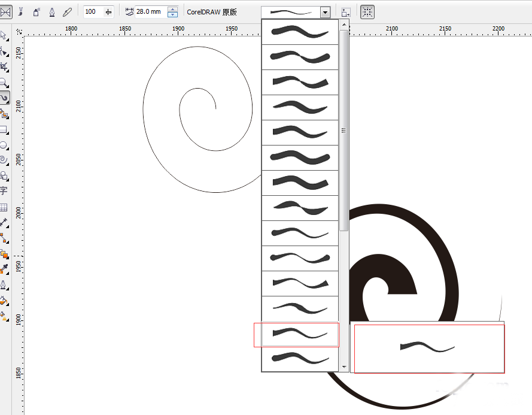Choose the first preset stroke in list

[x=300, y=32]
